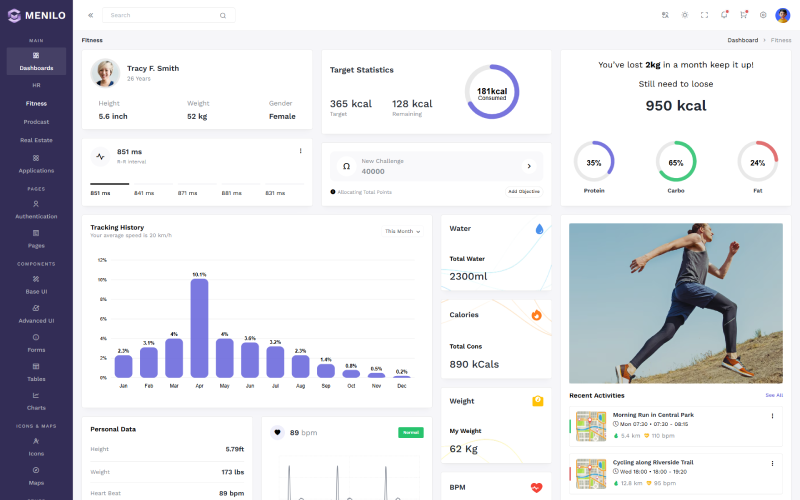Click the Dashboards sidebar icon

tap(36, 56)
